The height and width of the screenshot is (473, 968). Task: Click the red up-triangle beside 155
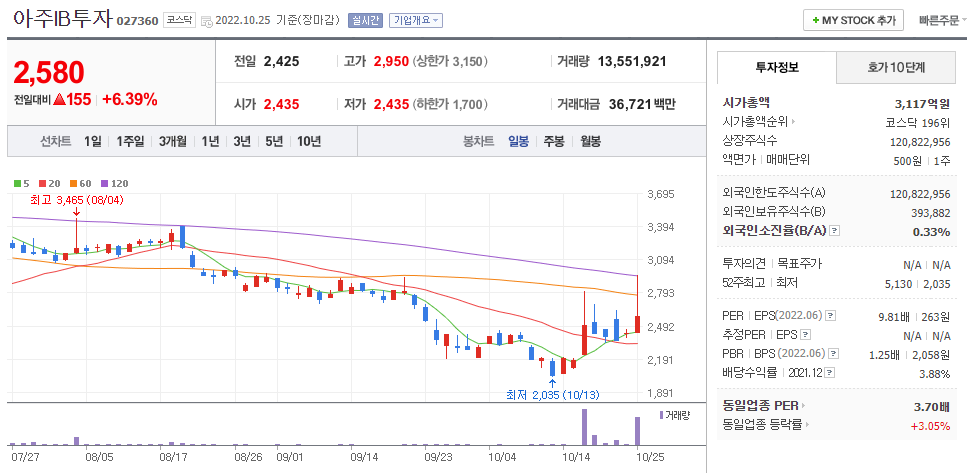59,99
